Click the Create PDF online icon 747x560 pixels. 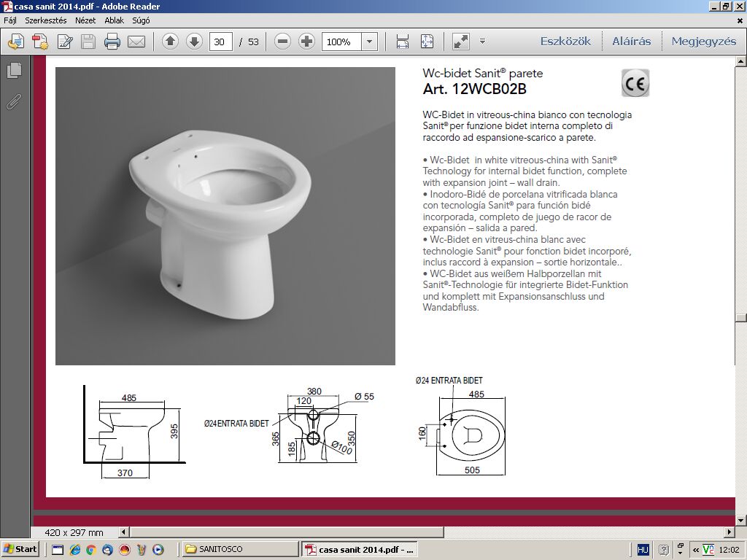tap(41, 42)
